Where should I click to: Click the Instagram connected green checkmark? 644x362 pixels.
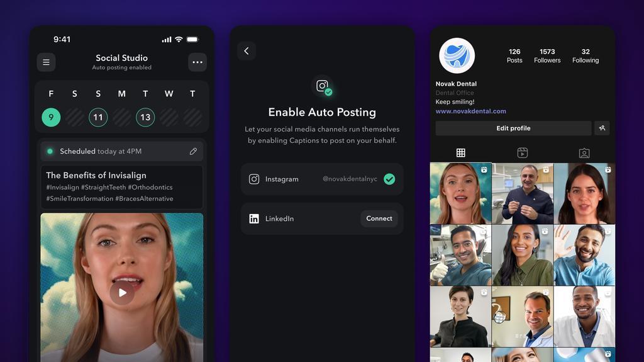click(389, 179)
